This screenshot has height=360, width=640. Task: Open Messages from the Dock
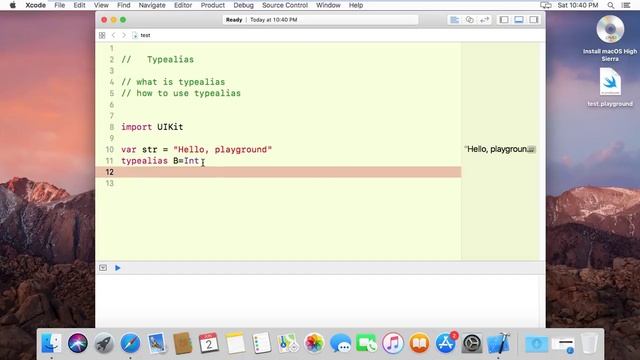(x=340, y=343)
